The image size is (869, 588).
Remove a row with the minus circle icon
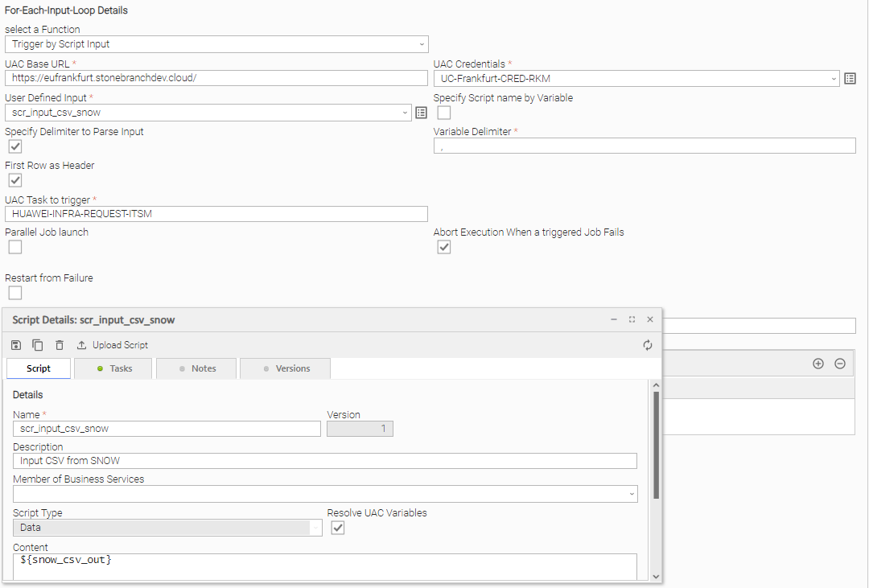[840, 364]
